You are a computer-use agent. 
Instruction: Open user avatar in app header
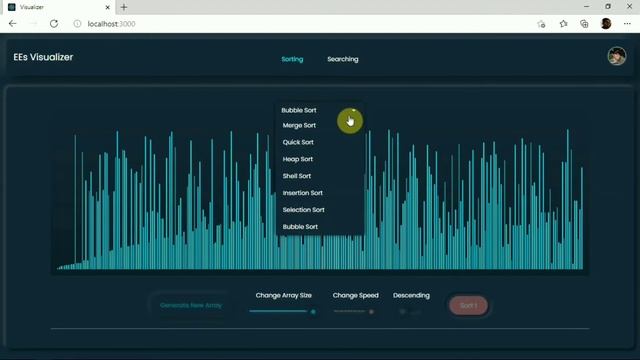(x=617, y=56)
